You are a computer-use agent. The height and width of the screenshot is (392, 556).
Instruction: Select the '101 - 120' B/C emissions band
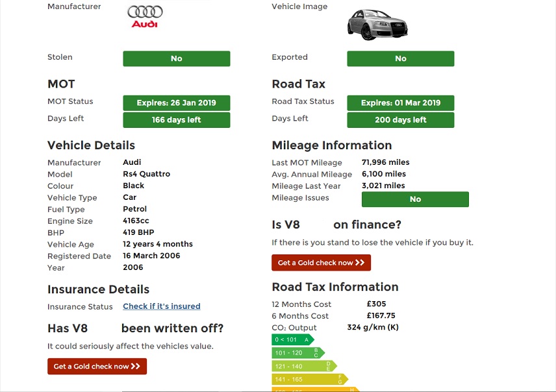point(298,352)
